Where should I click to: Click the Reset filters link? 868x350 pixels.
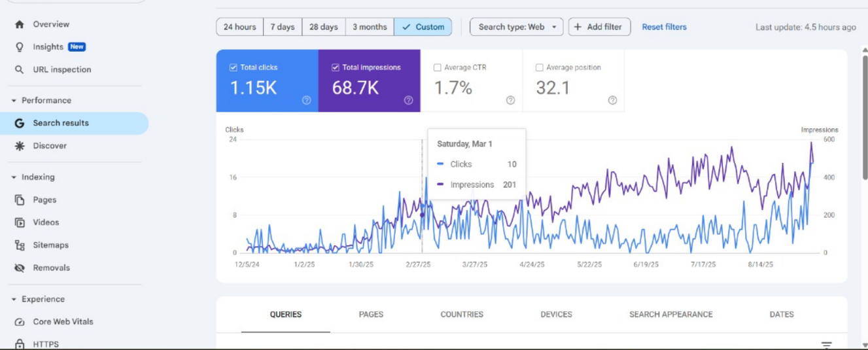[x=664, y=27]
